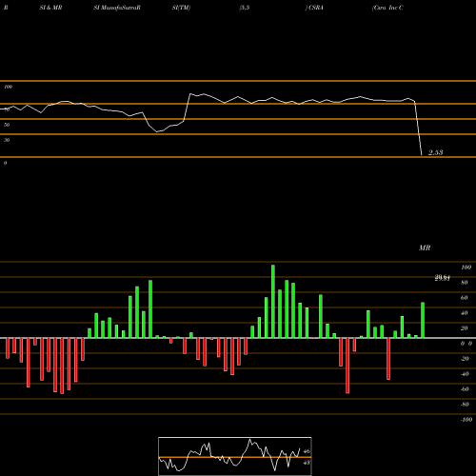The image size is (476, 476).
Task: Click the 80 label on the MR axis
Action: [465, 283]
